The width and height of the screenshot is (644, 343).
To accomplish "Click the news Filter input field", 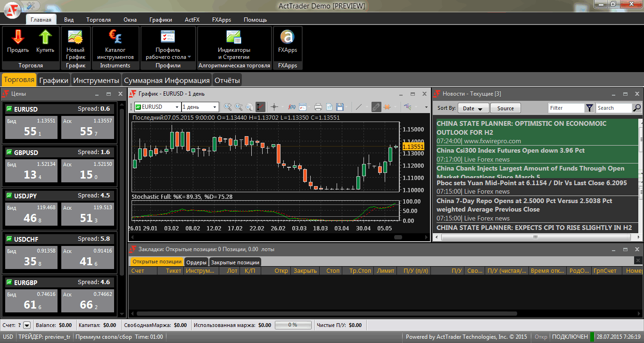I will [567, 108].
